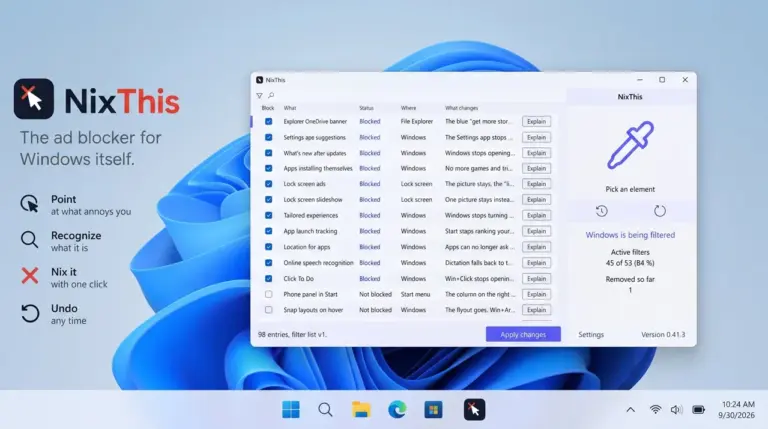This screenshot has height=429, width=768.
Task: Expand hidden tray icons chevron
Action: tap(630, 409)
